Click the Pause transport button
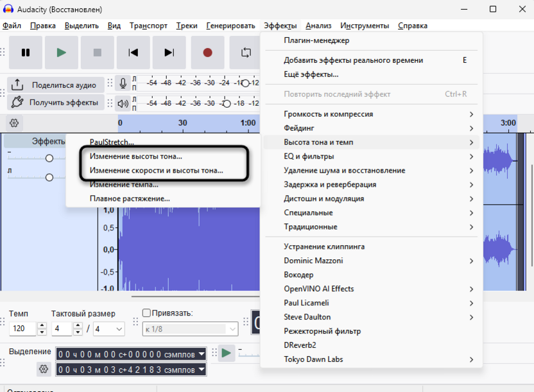This screenshot has width=534, height=392. (26, 53)
